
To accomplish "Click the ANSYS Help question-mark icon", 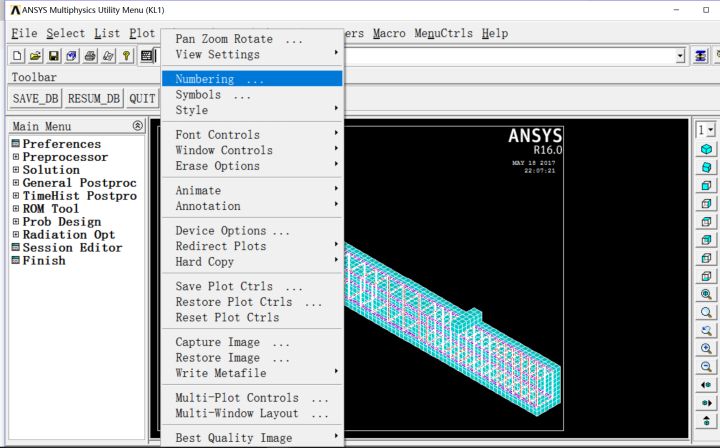I will (x=126, y=56).
